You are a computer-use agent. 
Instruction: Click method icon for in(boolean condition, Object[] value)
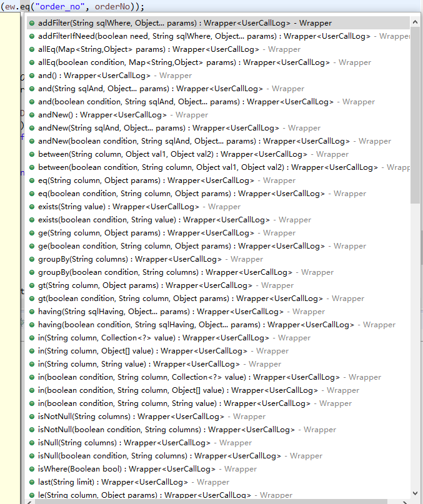pyautogui.click(x=32, y=390)
